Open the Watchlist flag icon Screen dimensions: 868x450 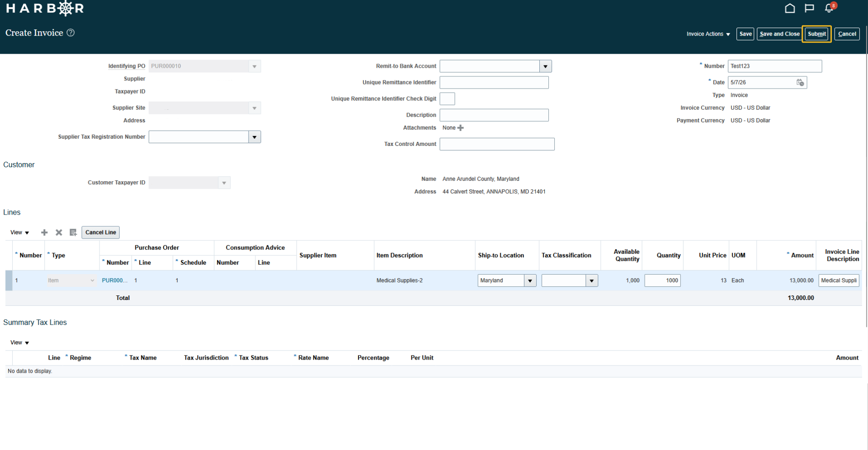pos(809,8)
